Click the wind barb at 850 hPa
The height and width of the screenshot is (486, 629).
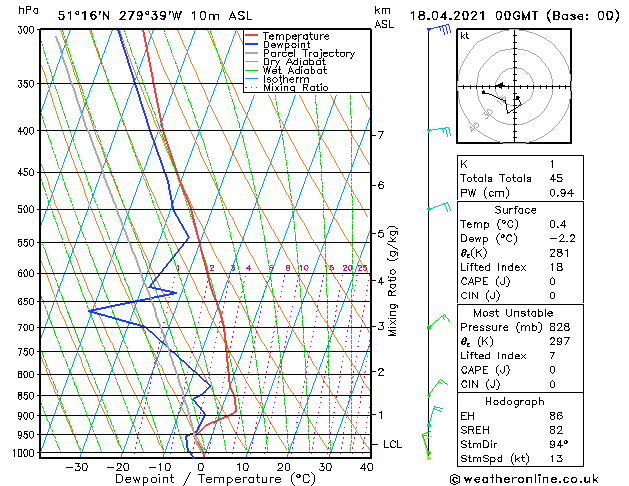[438, 387]
